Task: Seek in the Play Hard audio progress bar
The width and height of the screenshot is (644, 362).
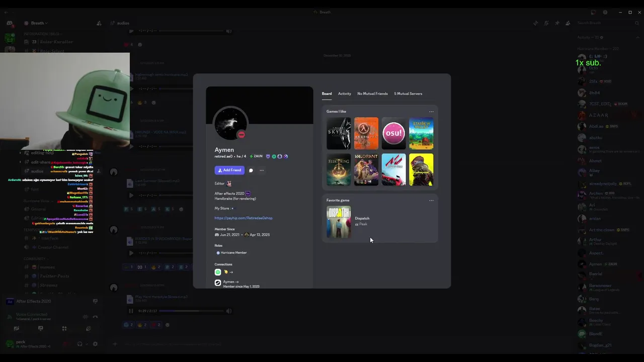Action: 191,311
